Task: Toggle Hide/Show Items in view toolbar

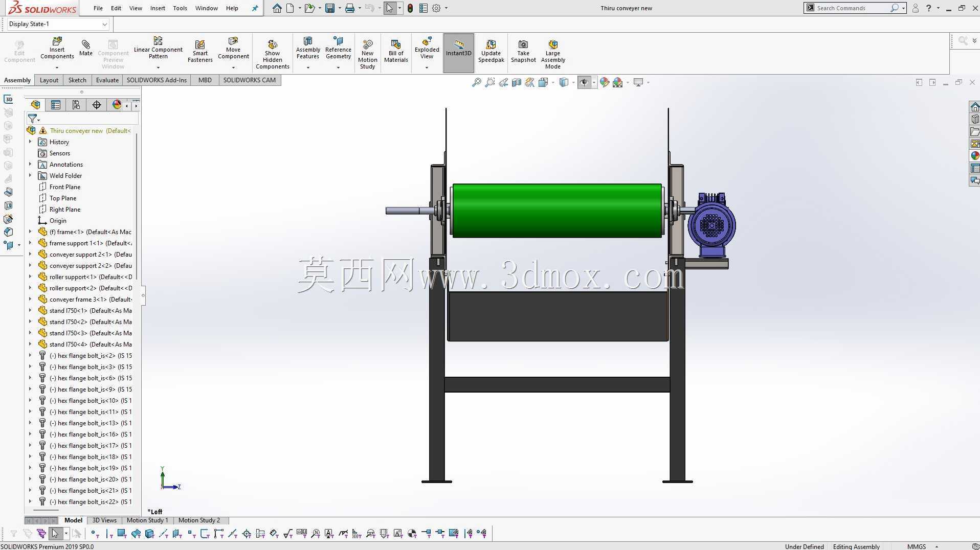Action: coord(584,82)
